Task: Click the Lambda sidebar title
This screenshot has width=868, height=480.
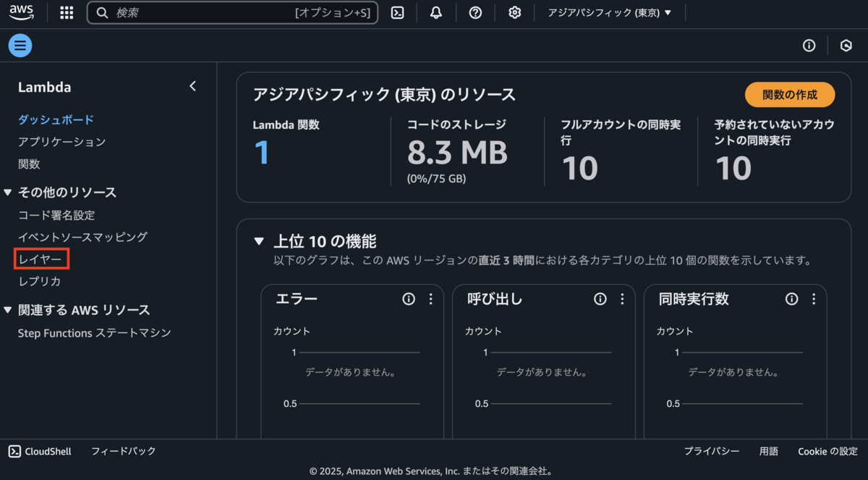Action: pos(45,87)
